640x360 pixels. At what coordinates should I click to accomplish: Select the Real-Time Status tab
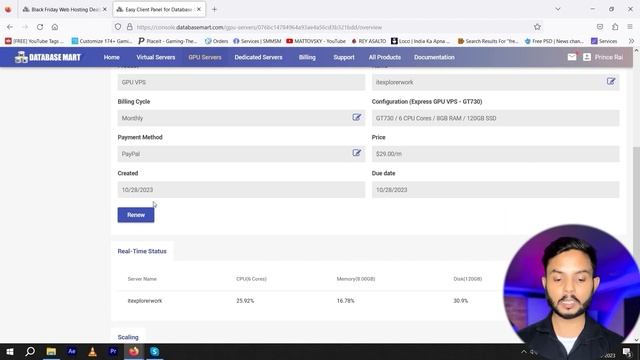pos(142,251)
